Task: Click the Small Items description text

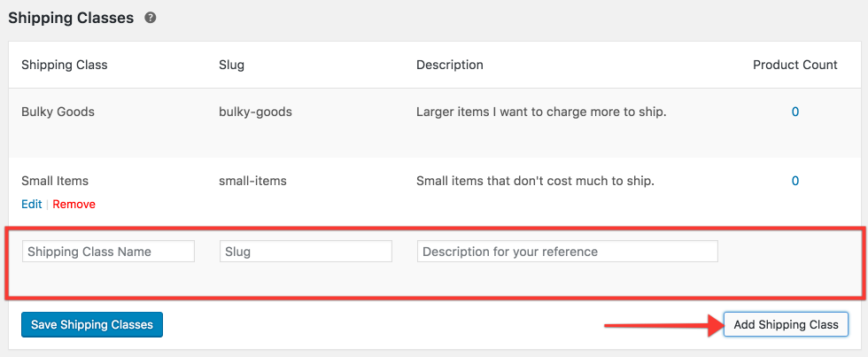Action: pyautogui.click(x=535, y=181)
